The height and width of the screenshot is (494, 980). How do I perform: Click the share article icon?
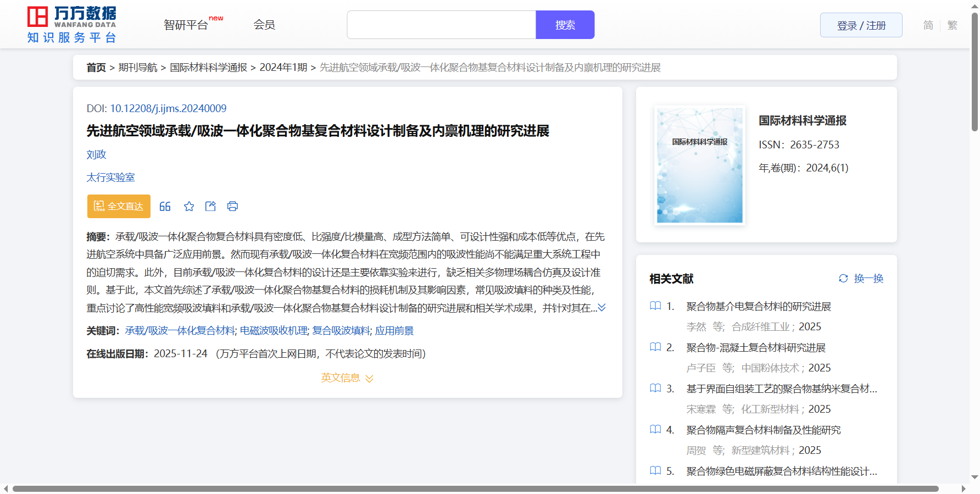[210, 207]
